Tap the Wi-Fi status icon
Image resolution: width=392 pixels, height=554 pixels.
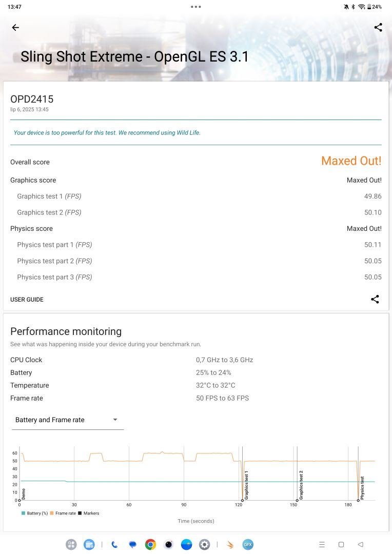361,7
